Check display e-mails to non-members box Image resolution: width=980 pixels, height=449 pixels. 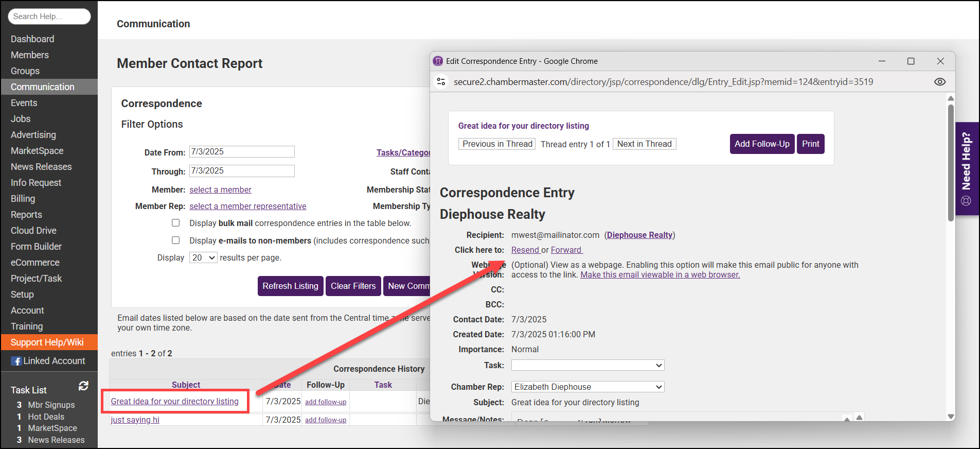coord(176,240)
